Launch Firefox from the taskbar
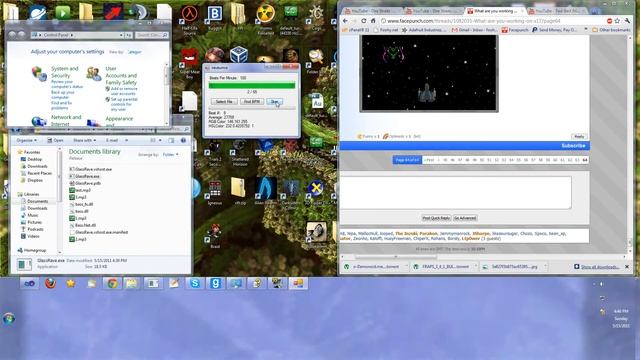This screenshot has width=640, height=360. [50, 283]
